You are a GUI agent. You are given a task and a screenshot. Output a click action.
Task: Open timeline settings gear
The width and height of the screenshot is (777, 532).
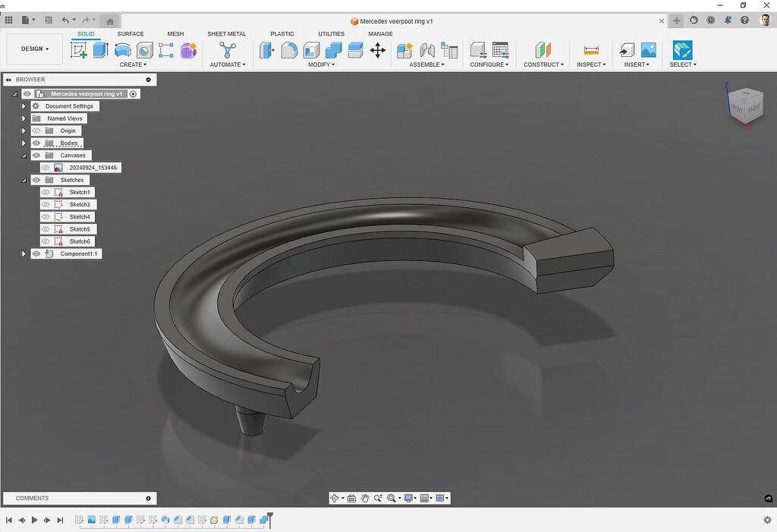pyautogui.click(x=767, y=520)
